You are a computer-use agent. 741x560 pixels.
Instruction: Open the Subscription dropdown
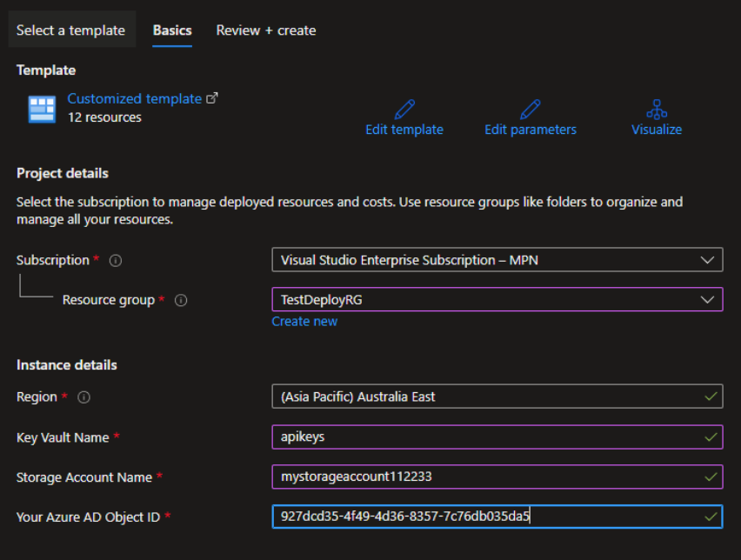pos(497,260)
